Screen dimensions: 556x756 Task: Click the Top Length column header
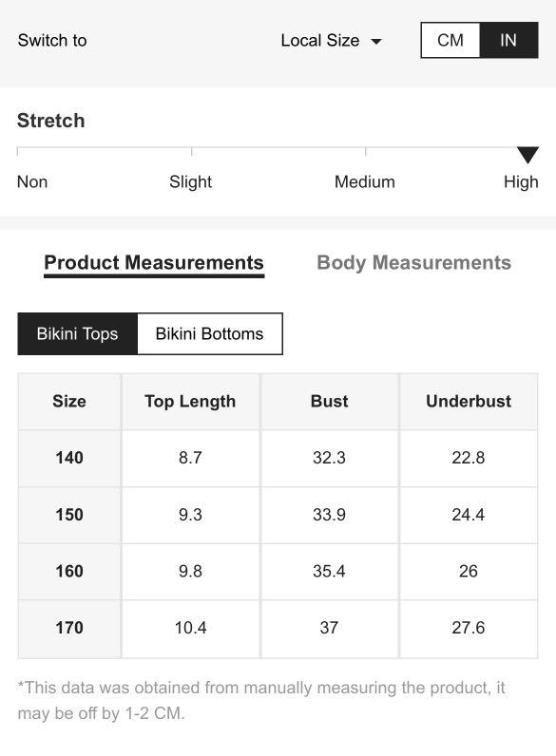(x=190, y=401)
